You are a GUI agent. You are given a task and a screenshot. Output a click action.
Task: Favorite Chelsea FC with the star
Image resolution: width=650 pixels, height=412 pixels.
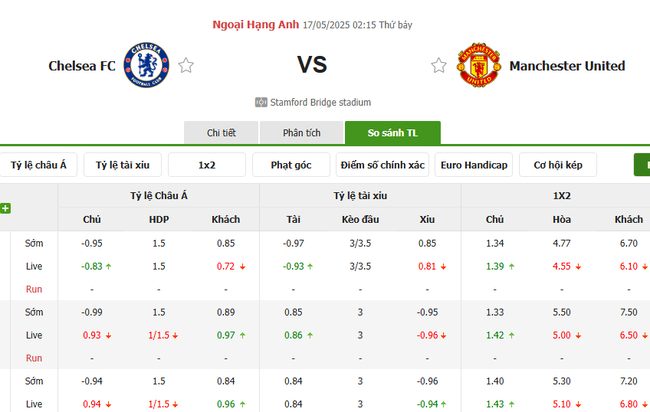pos(186,66)
